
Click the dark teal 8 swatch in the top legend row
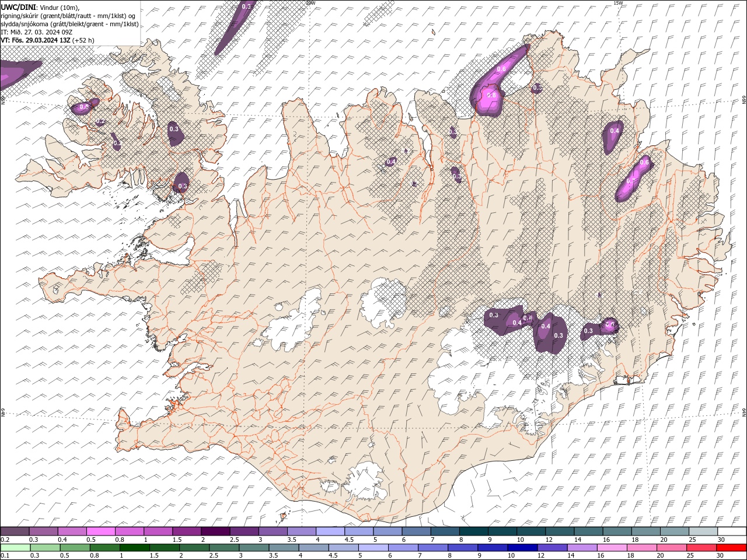(x=473, y=531)
